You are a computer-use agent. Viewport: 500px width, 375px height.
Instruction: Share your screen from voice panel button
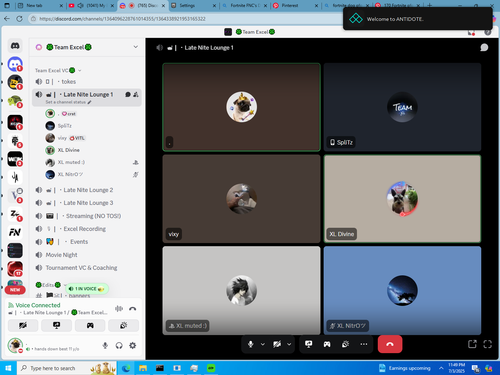tap(57, 325)
